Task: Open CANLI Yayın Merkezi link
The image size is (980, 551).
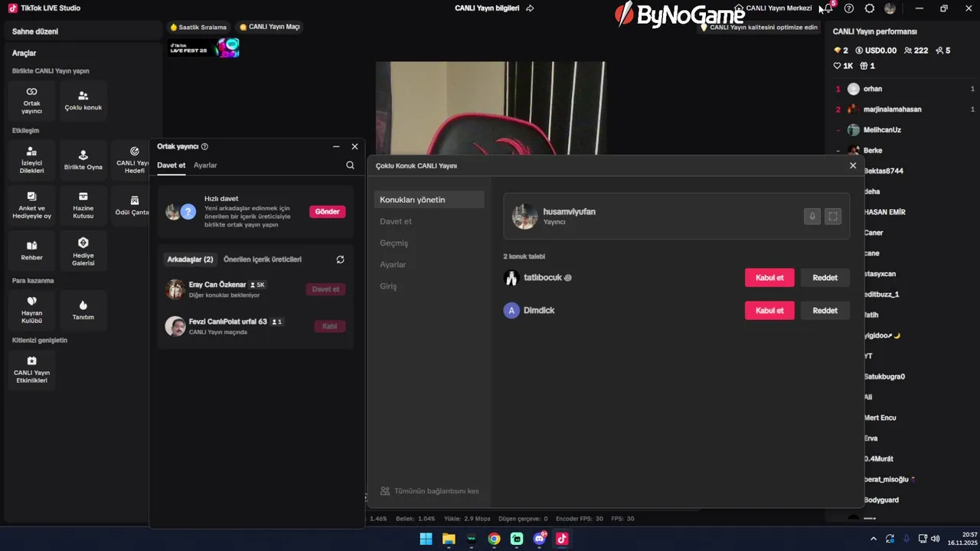Action: tap(773, 8)
